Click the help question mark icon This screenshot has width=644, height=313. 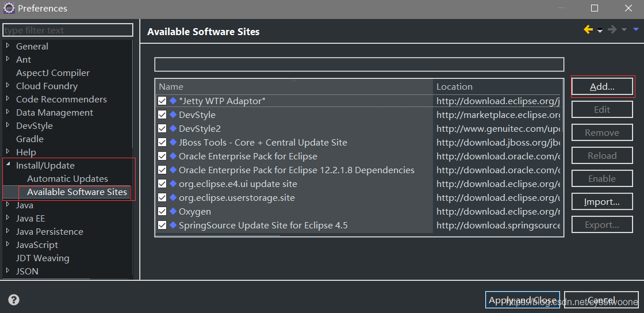14,300
